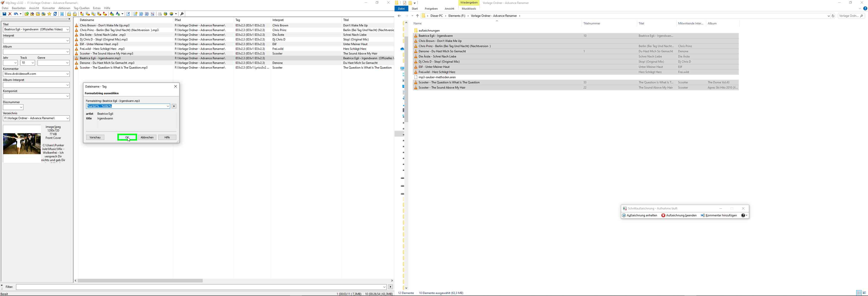Open the Genre dropdown
The width and height of the screenshot is (868, 296).
67,63
